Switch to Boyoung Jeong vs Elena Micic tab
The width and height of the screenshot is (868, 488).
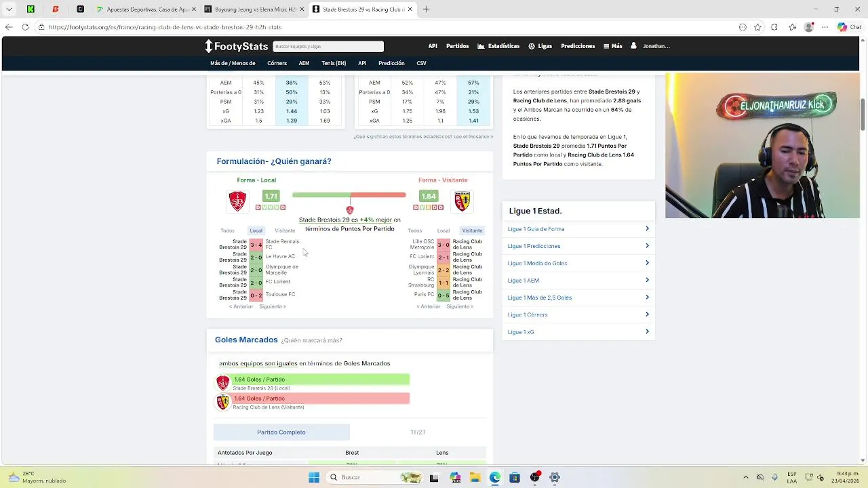click(255, 9)
